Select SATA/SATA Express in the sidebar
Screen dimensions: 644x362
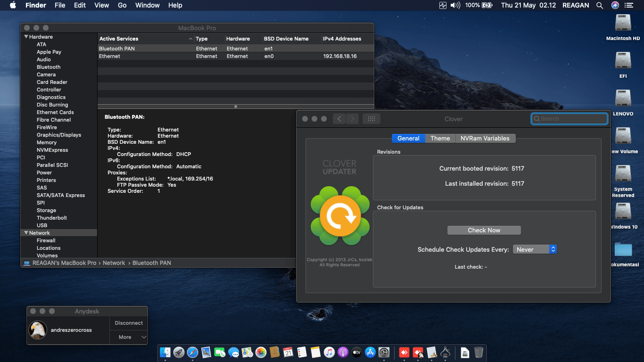(x=61, y=195)
